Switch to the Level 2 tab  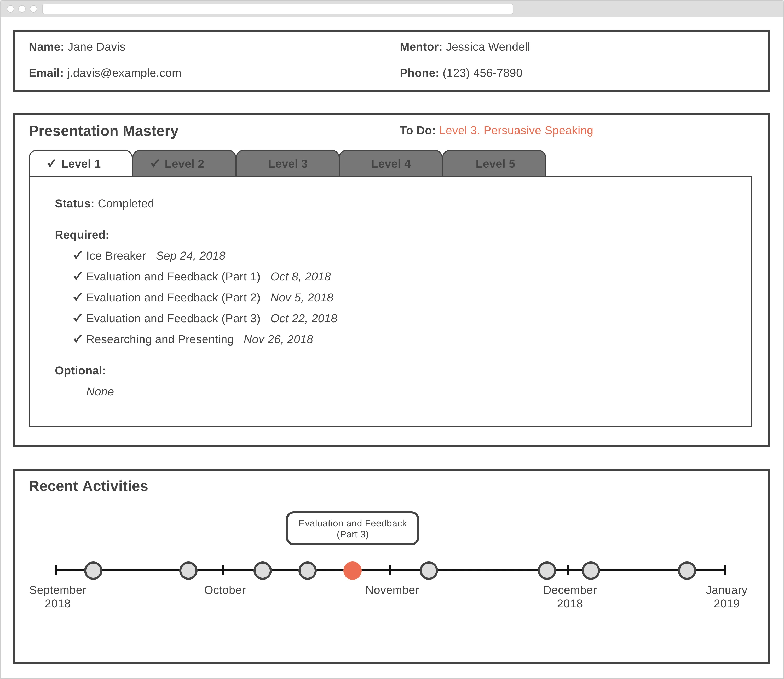tap(184, 164)
